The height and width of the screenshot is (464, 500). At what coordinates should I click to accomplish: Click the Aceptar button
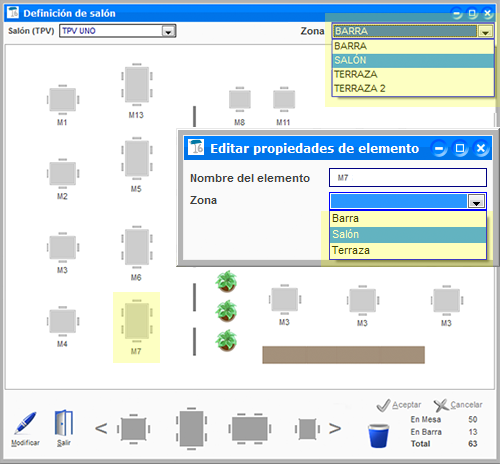click(x=399, y=405)
